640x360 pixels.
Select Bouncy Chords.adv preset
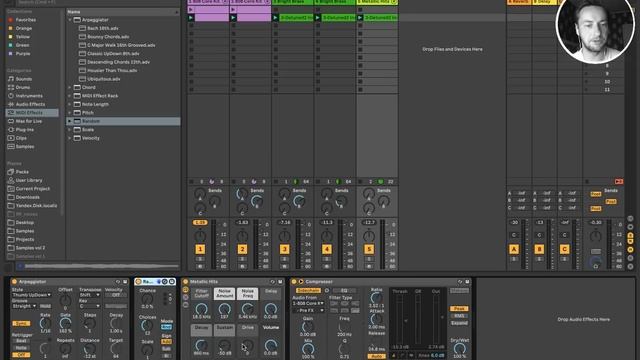[108, 37]
